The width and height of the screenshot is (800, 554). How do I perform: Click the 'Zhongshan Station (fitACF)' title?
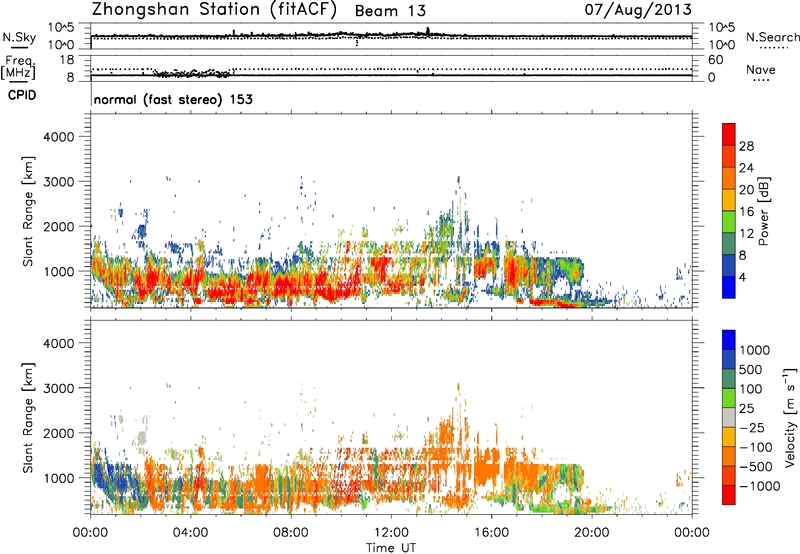[x=214, y=10]
